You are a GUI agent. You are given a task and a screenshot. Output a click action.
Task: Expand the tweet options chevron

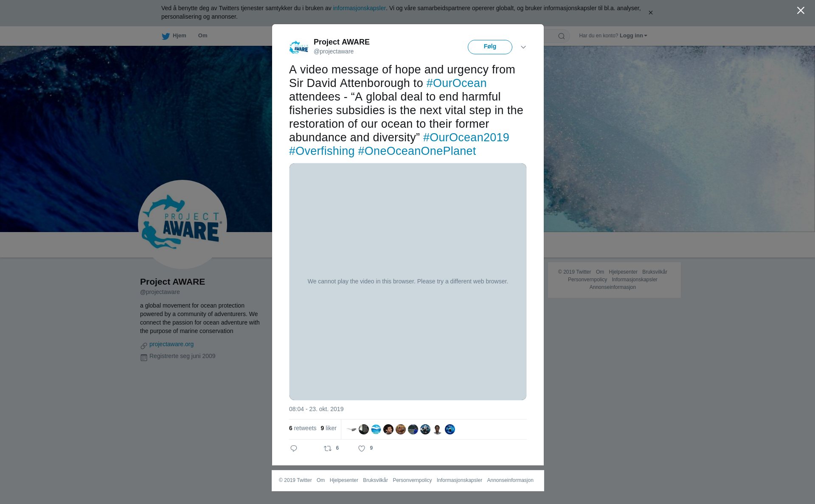click(x=523, y=47)
